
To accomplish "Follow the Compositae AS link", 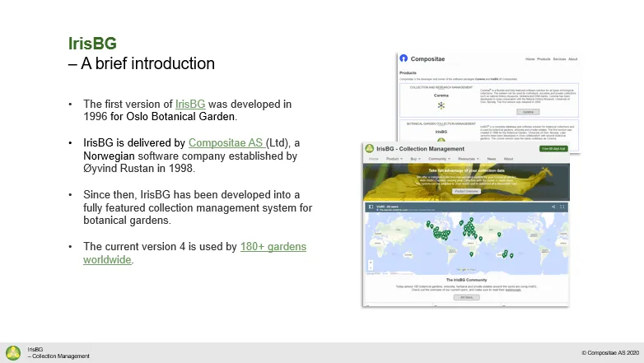I will coord(226,143).
